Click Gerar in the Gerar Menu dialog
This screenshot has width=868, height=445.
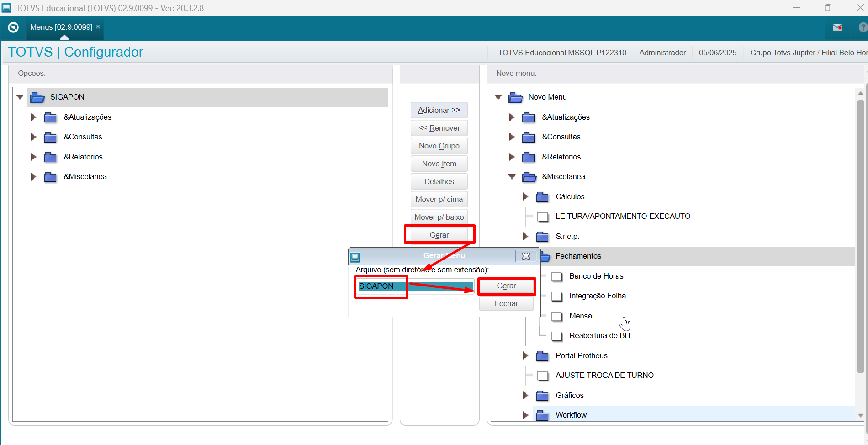(506, 286)
